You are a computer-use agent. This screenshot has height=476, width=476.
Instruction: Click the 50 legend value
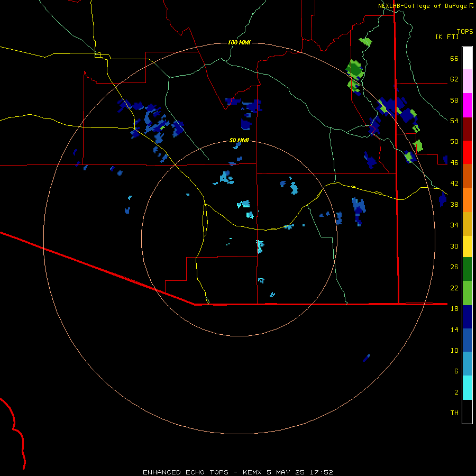pos(454,142)
